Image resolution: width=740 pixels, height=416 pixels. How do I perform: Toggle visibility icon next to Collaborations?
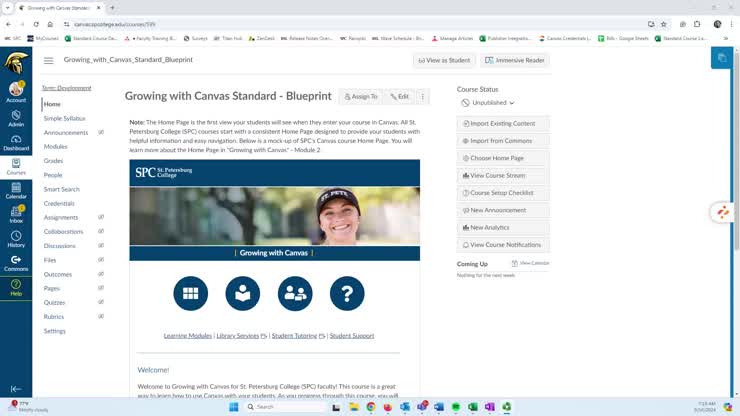point(101,231)
